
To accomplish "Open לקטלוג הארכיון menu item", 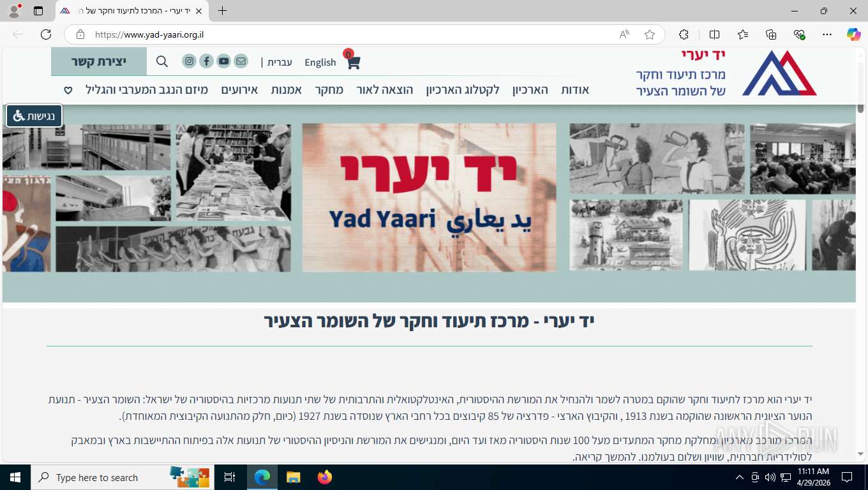I will (x=463, y=90).
